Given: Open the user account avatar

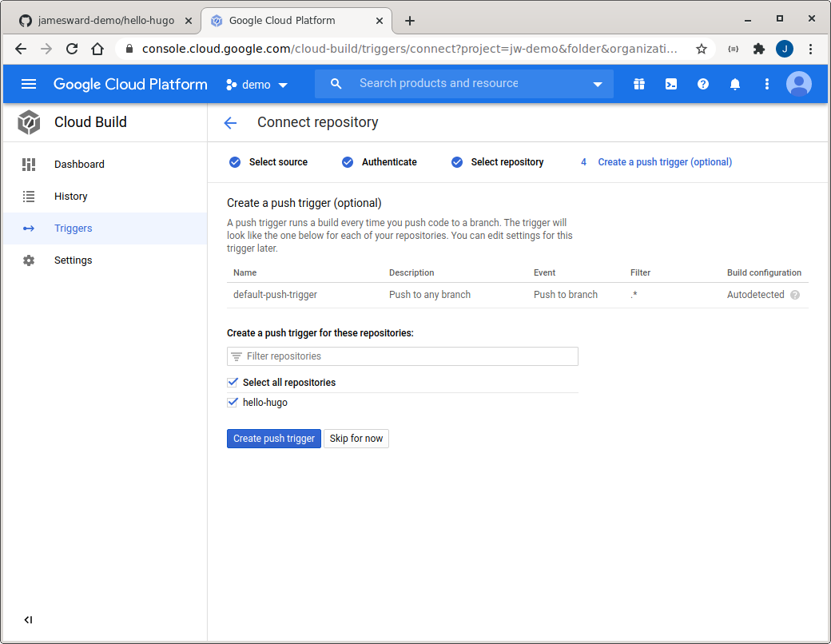Looking at the screenshot, I should coord(798,84).
